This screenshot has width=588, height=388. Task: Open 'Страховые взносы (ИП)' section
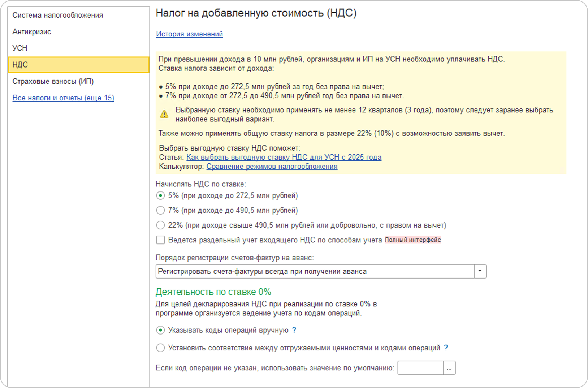53,81
